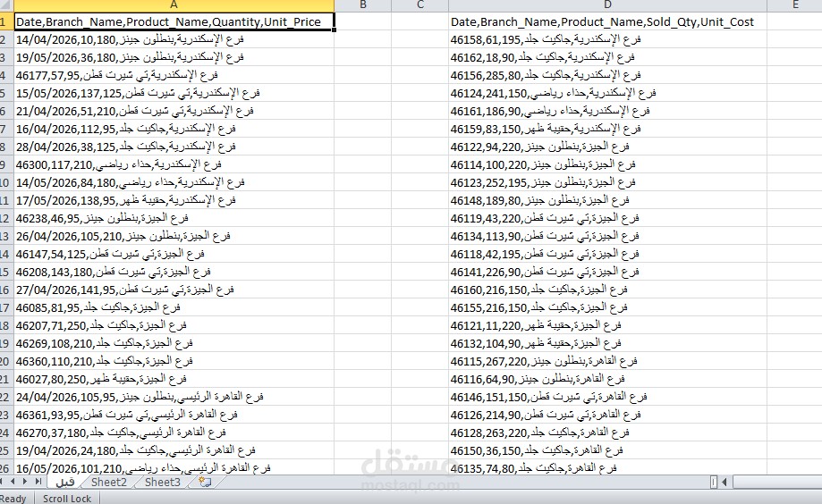This screenshot has width=822, height=504.
Task: Select cell starting with 46160,216,150
Action: tap(607, 290)
